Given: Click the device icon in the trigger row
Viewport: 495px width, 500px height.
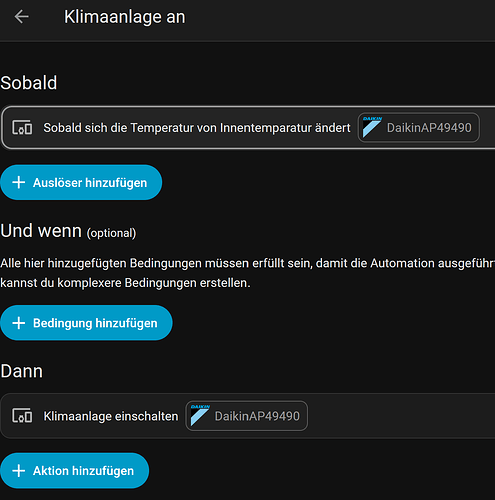Looking at the screenshot, I should click(x=22, y=128).
